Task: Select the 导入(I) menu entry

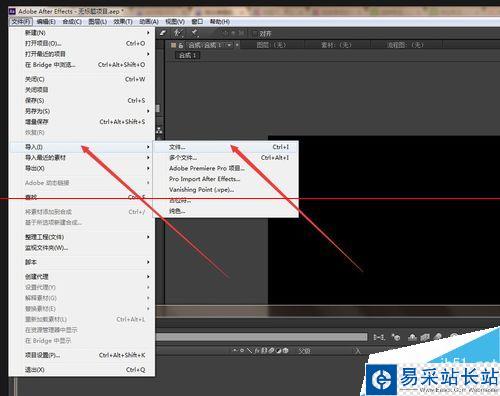Action: [x=82, y=147]
